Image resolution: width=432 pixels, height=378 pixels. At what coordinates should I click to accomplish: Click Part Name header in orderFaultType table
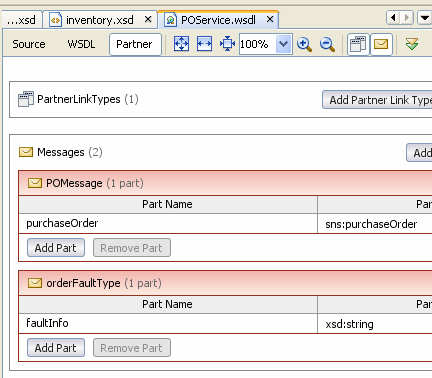tap(168, 304)
